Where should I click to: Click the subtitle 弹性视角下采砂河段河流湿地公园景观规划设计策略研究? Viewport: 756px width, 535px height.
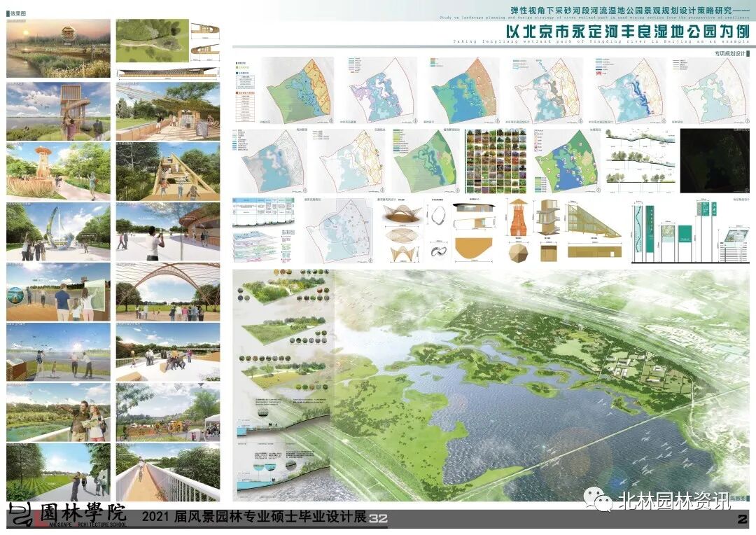point(622,10)
